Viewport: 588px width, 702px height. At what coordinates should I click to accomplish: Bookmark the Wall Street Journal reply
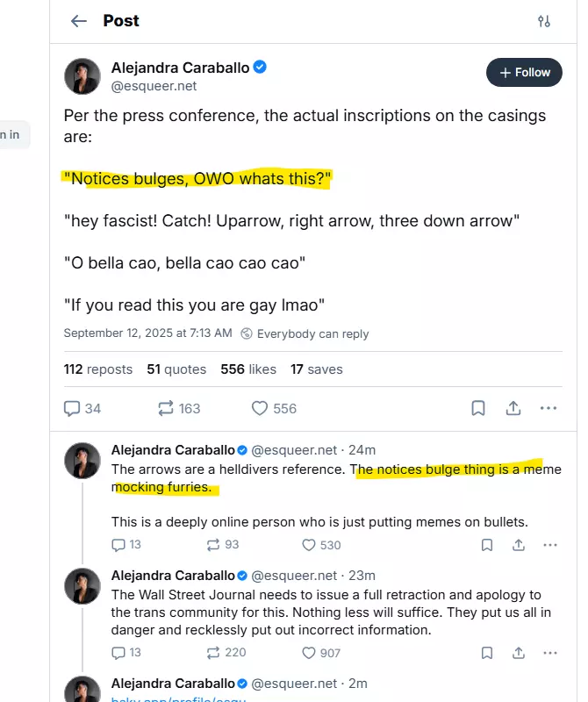click(x=486, y=653)
